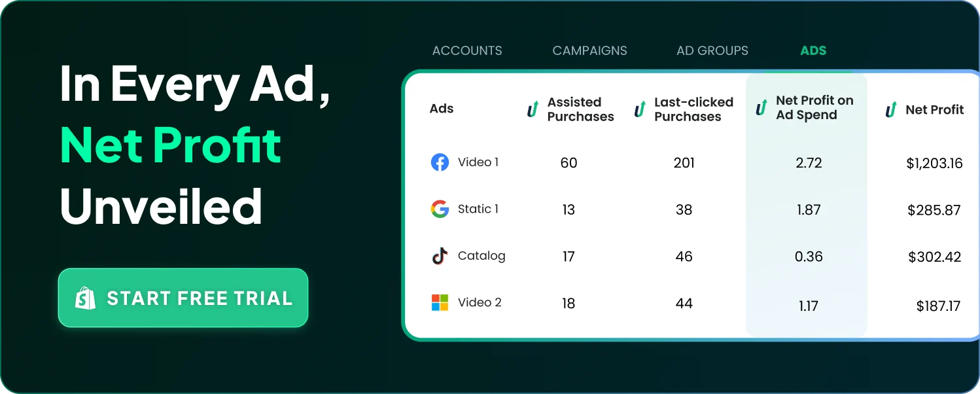
Task: Click the Net Profit on Ad Spend header
Action: pos(814,107)
